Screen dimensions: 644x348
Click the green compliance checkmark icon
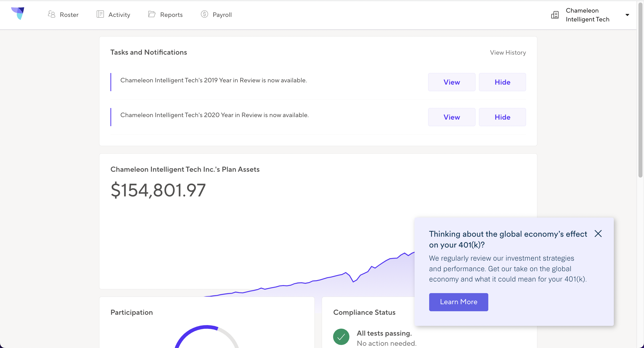tap(341, 337)
